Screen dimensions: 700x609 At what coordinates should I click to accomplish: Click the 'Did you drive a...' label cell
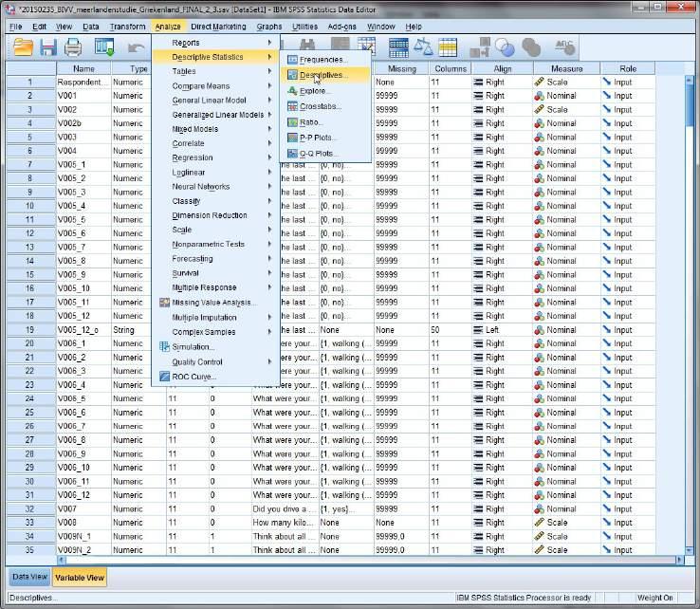tap(285, 509)
